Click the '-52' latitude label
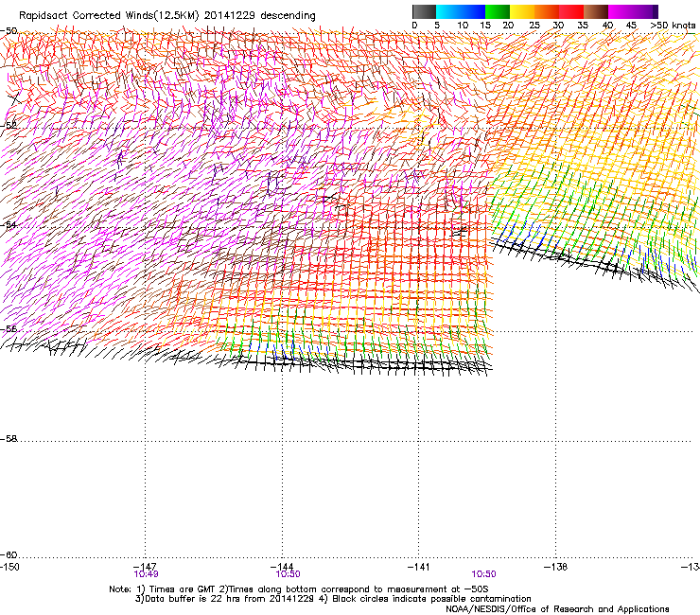This screenshot has width=700, height=615. coord(9,125)
